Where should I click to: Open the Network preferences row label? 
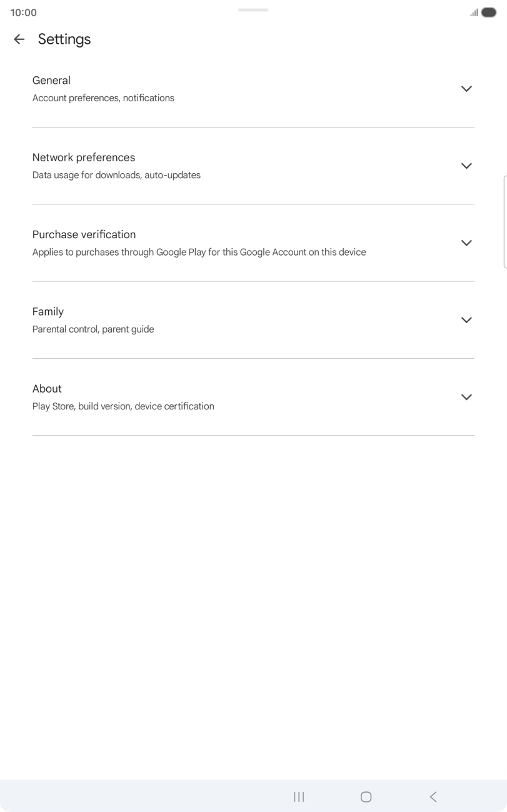coord(84,158)
